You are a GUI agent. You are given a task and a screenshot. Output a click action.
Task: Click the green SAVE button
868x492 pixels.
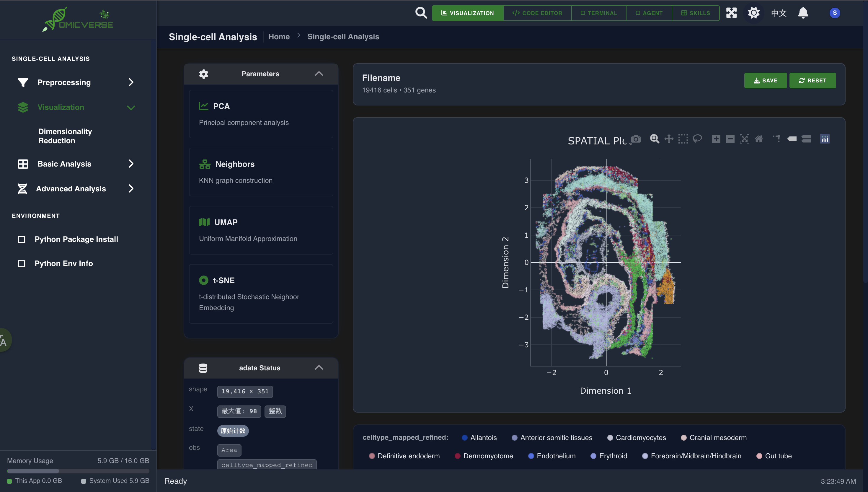click(x=765, y=80)
